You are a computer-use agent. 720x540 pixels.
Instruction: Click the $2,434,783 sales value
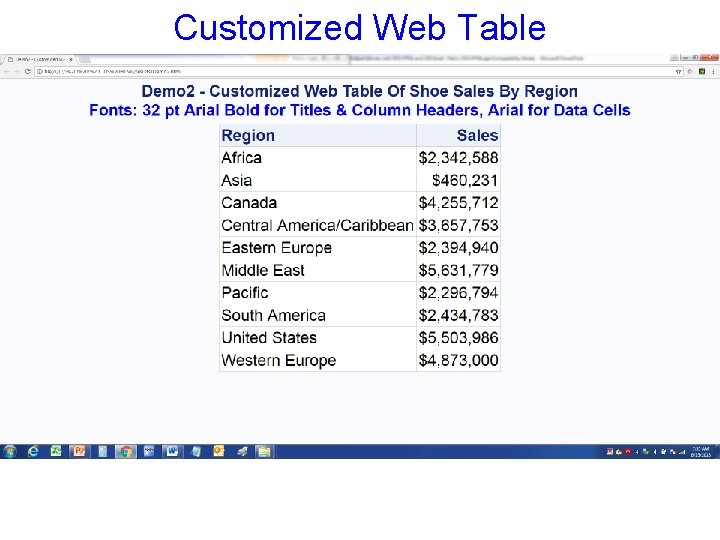(x=458, y=315)
